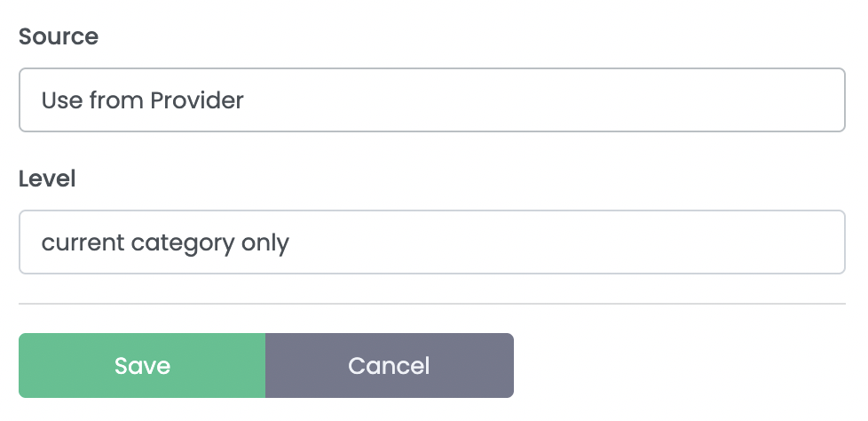Change the Source from 'Use from Provider'
Screen dimensions: 868x421
pos(431,100)
